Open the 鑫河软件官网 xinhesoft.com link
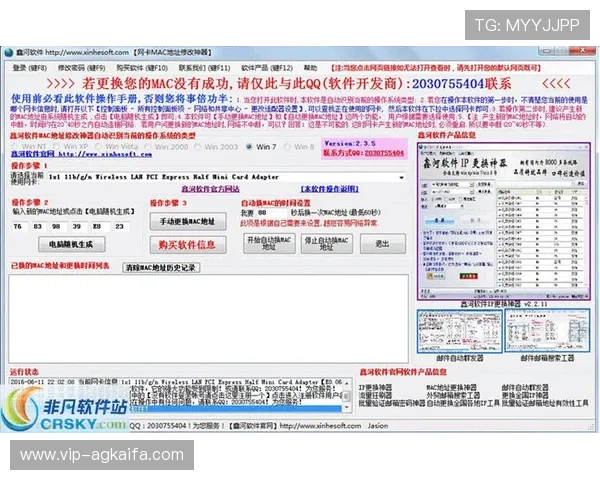Screen dimensions: 600x480 click(x=82, y=154)
